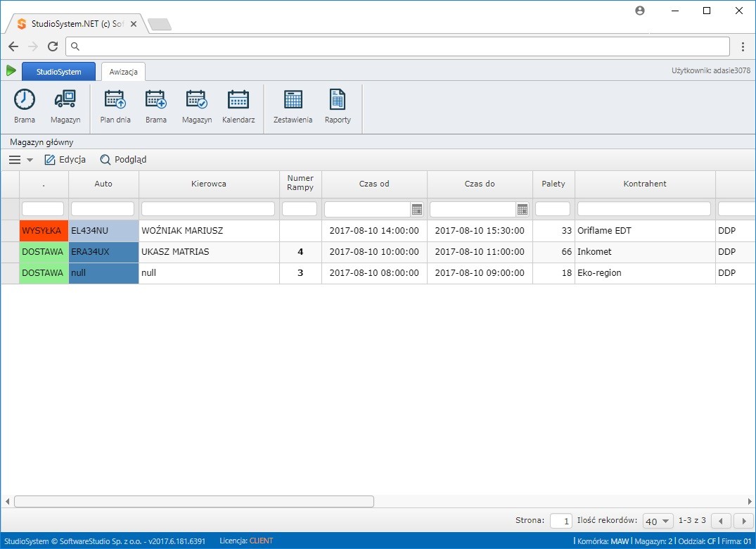Image resolution: width=756 pixels, height=549 pixels.
Task: Go to previous page of records
Action: point(721,521)
